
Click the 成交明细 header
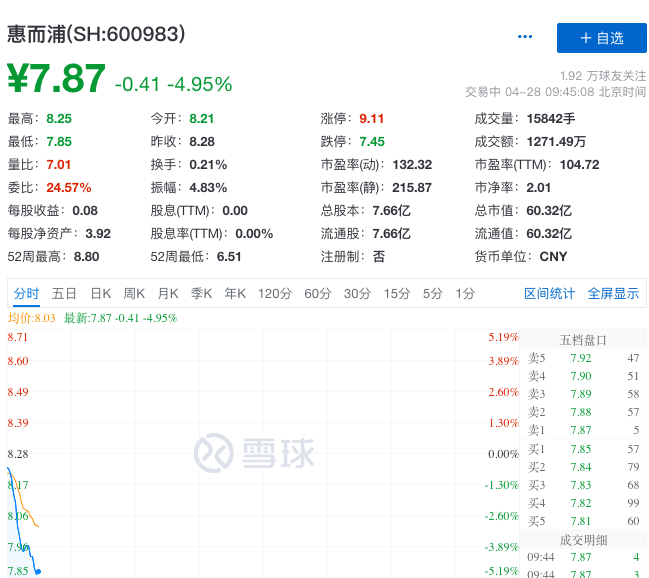[x=583, y=540]
